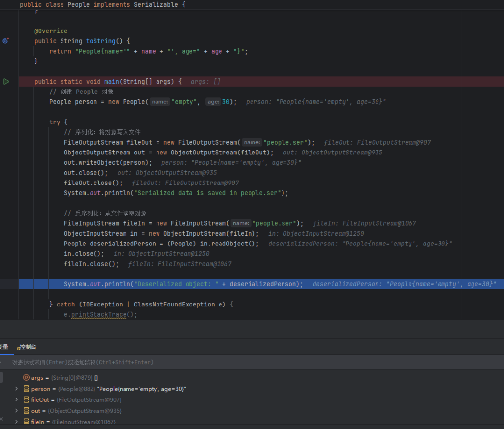
Task: Click the object icon beside fileOut variable
Action: click(26, 399)
